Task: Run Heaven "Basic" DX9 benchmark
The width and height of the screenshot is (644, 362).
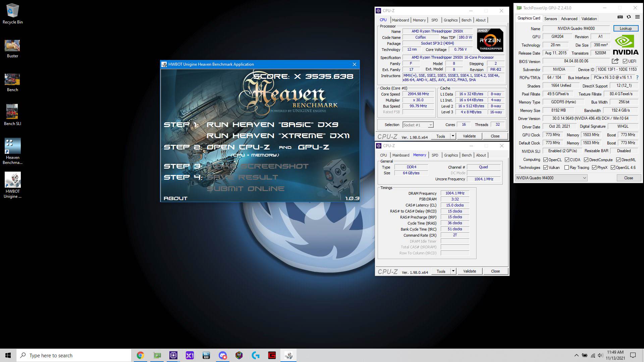Action: pos(272,125)
